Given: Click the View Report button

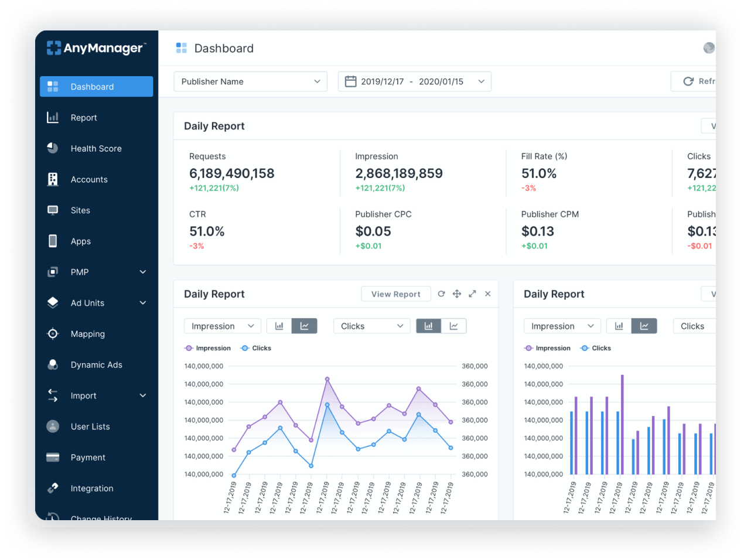Looking at the screenshot, I should tap(395, 293).
